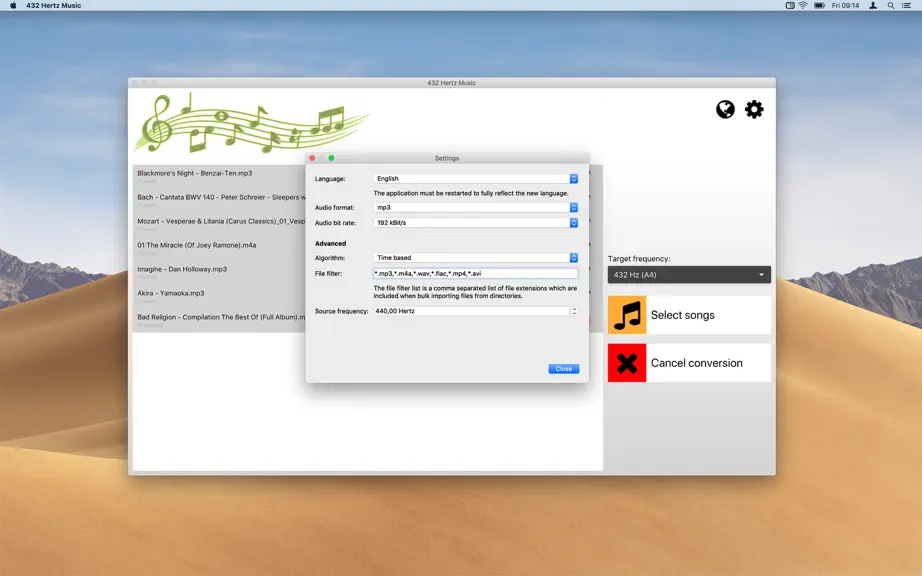Image resolution: width=922 pixels, height=576 pixels.
Task: Click the Close button in Settings
Action: point(563,369)
